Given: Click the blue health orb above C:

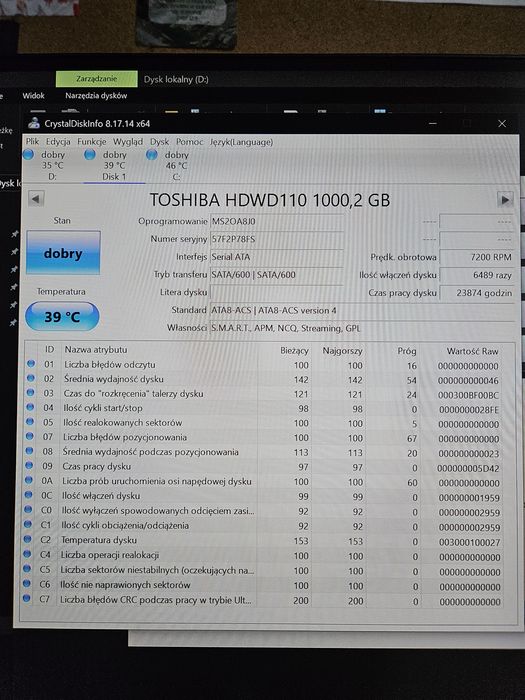Looking at the screenshot, I should click(152, 154).
